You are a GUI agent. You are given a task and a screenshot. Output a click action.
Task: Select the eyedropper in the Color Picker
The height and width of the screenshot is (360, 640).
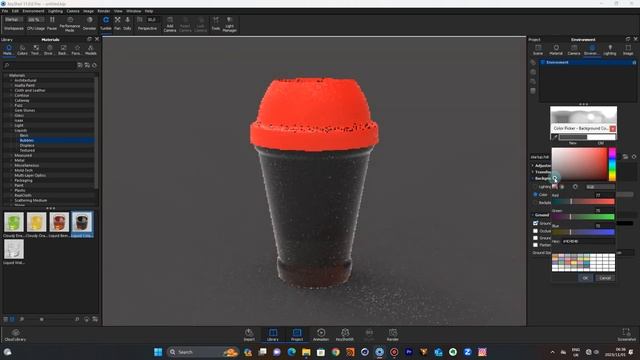tap(555, 137)
